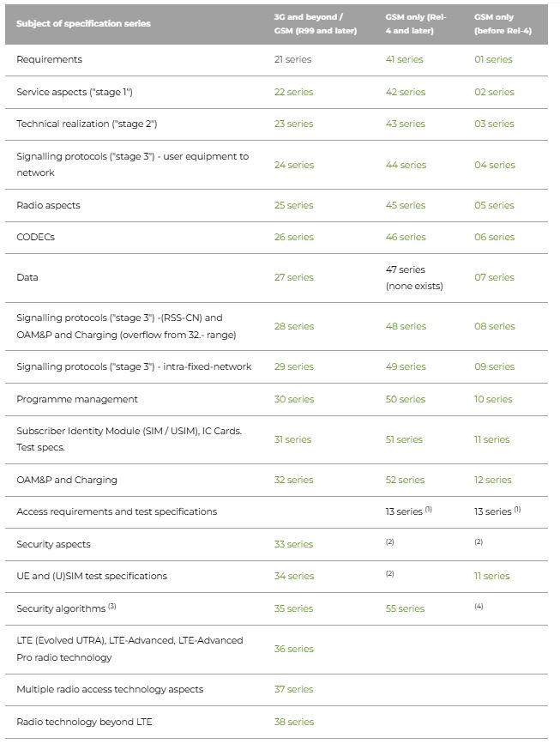Open the 24 series specification link

pos(294,165)
